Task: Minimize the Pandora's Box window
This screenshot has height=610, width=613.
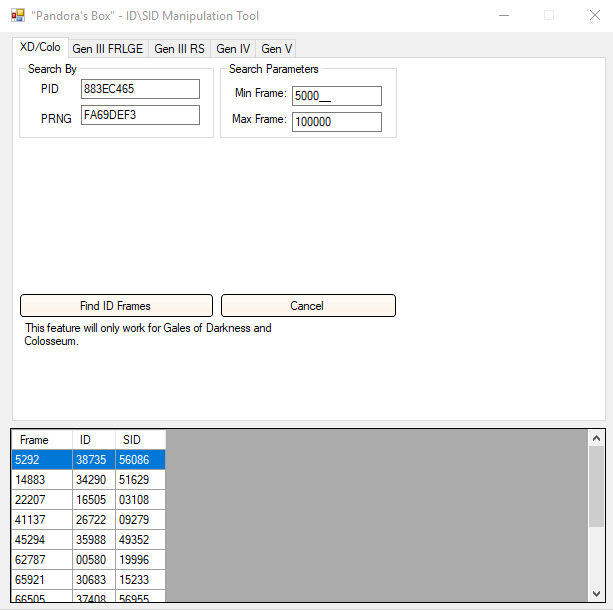Action: 504,16
